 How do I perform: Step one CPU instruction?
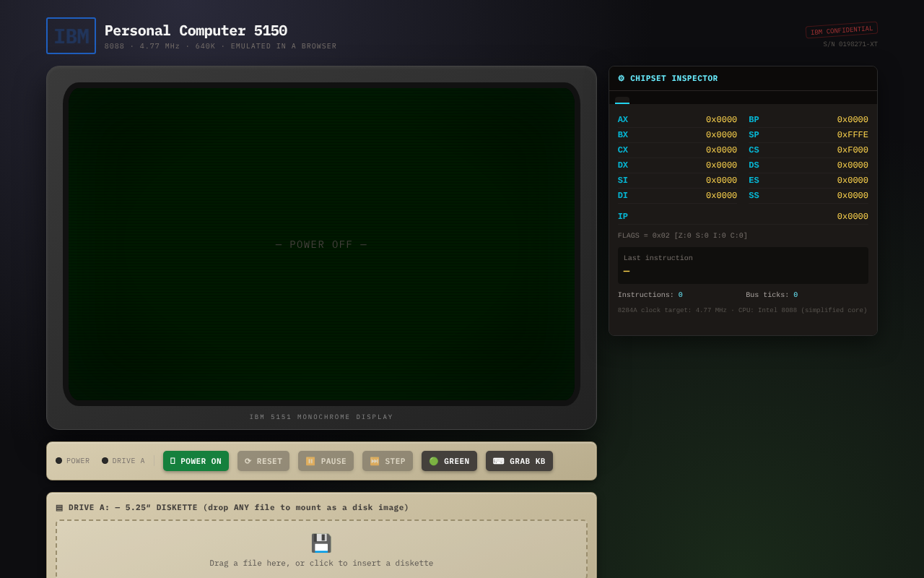pos(388,461)
